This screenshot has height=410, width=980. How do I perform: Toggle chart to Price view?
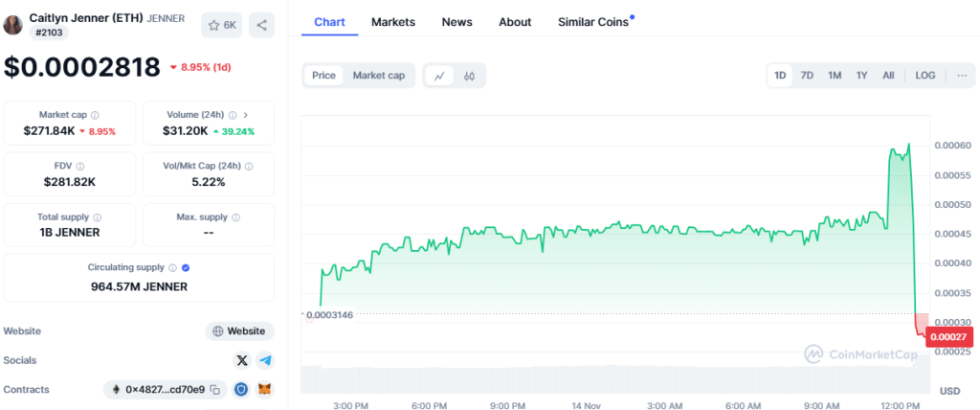pos(323,76)
